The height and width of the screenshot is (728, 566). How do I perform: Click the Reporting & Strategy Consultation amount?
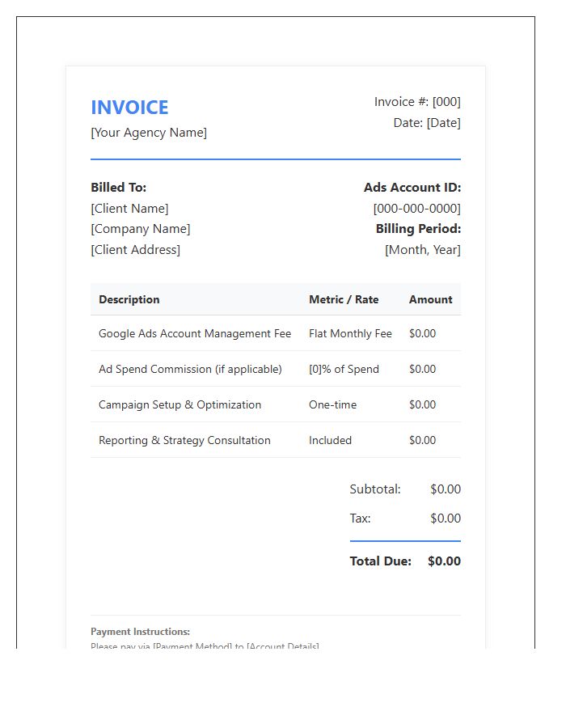(423, 441)
